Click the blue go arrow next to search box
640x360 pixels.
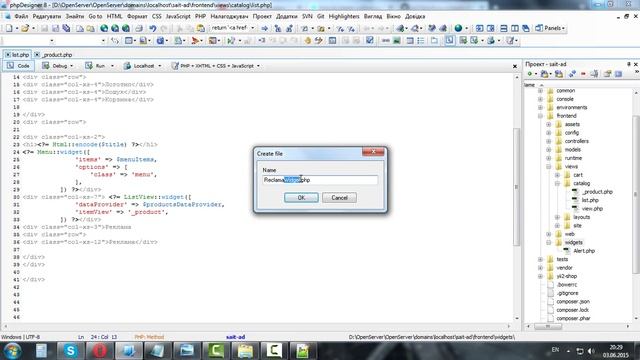click(x=264, y=28)
